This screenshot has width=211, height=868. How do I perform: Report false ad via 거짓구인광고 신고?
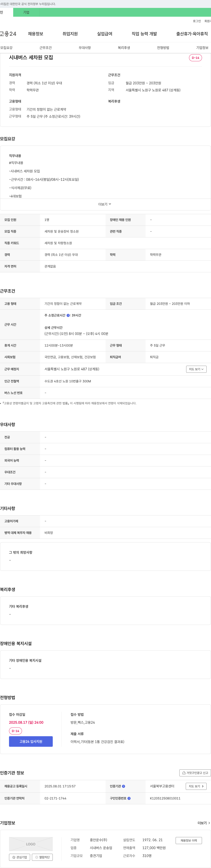[195, 773]
